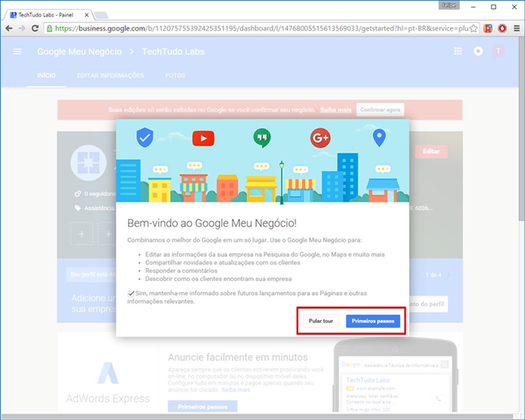The height and width of the screenshot is (420, 525).
Task: Open the Saiba mais link in red banner
Action: (x=336, y=110)
